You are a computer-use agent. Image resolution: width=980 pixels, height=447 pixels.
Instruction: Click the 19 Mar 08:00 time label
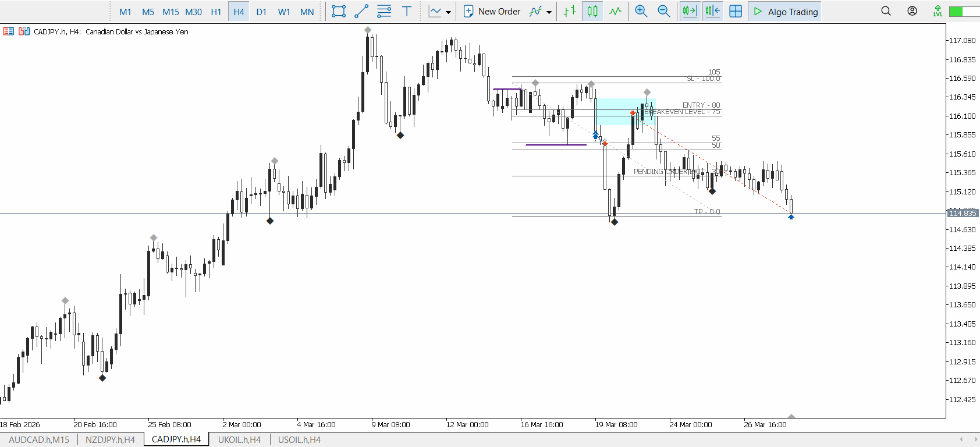(616, 424)
